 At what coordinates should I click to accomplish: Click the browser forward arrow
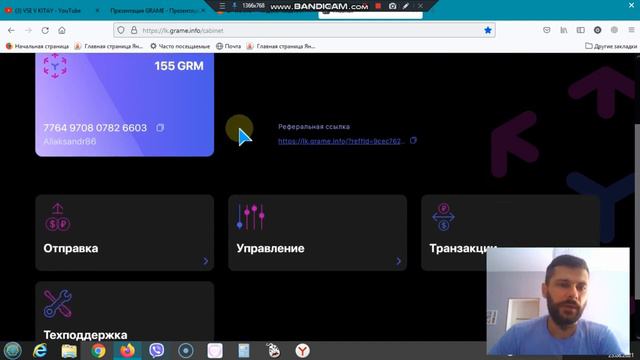tap(28, 30)
